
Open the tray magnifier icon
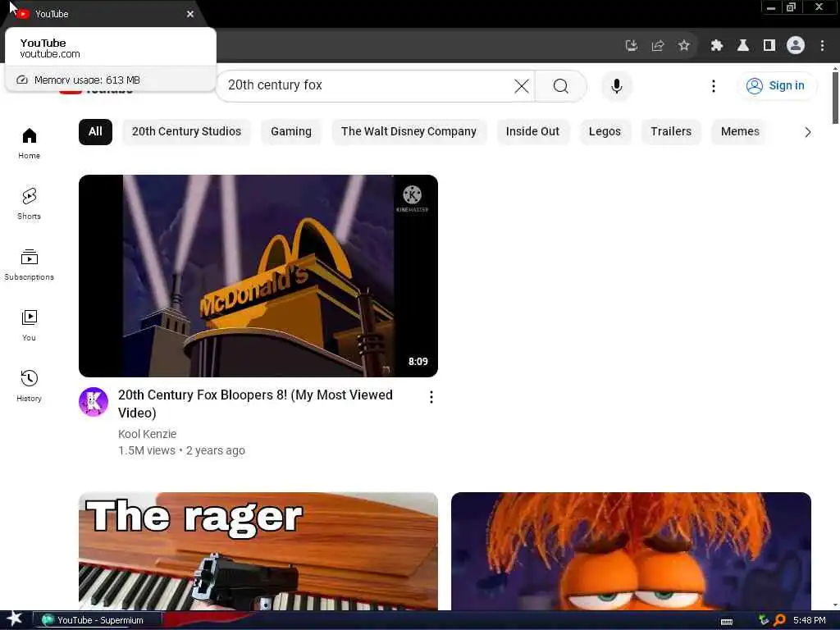[x=779, y=620]
